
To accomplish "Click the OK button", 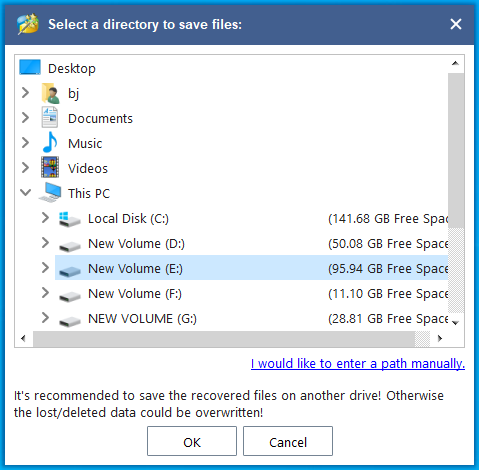I will 192,441.
